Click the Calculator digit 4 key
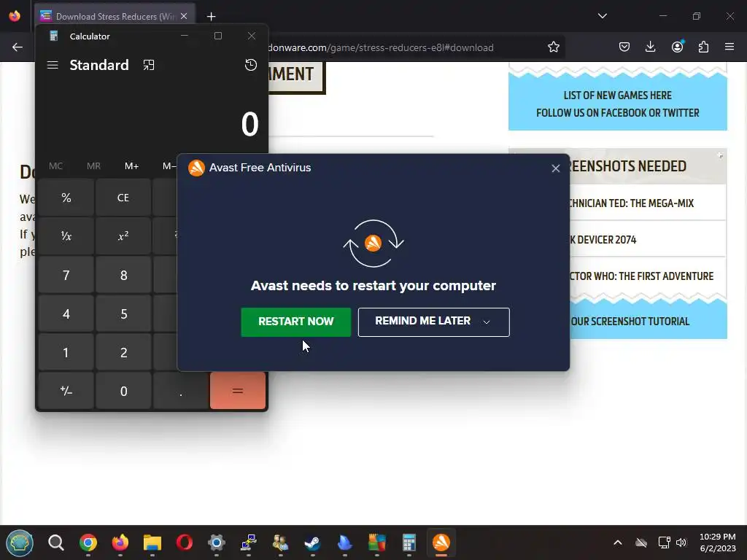Viewport: 747px width, 560px height. coord(66,314)
